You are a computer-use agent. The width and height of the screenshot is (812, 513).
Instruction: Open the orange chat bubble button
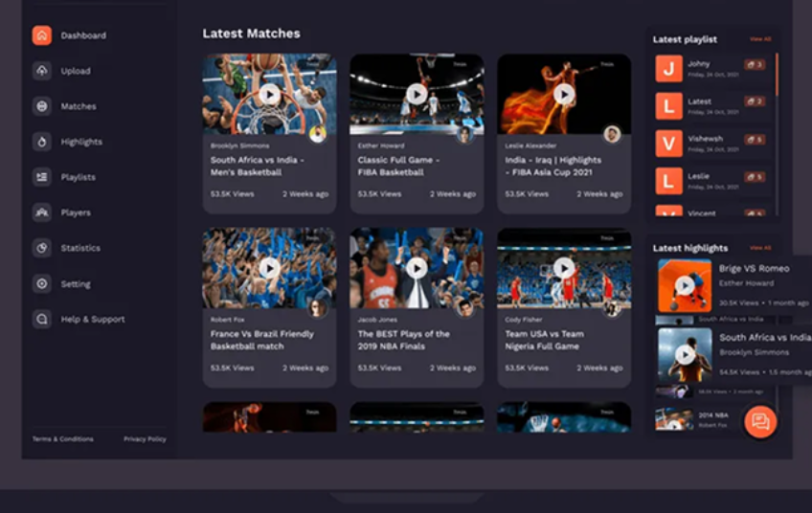[x=760, y=422]
